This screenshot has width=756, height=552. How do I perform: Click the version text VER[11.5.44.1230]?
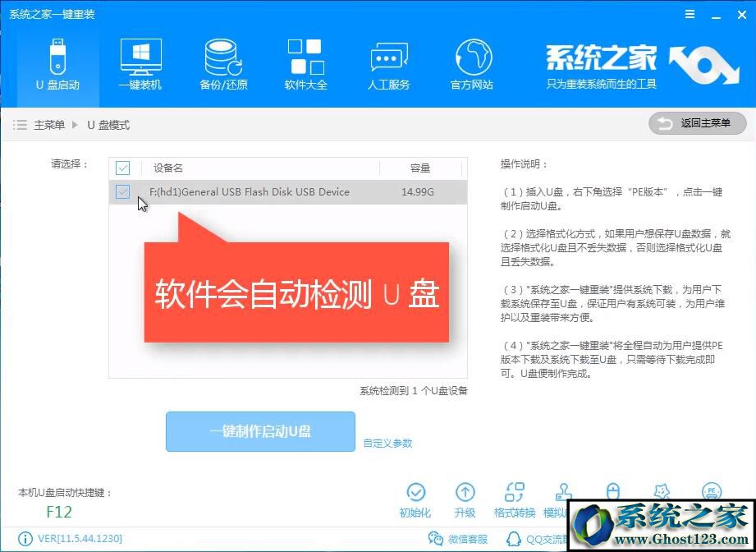point(80,538)
